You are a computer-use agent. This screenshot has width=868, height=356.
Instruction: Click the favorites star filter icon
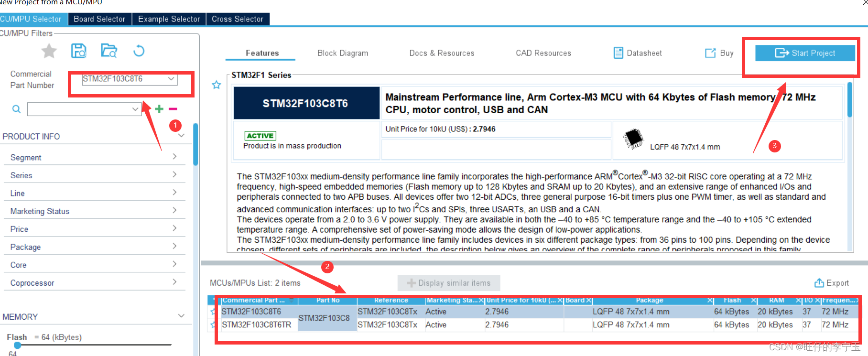[49, 51]
